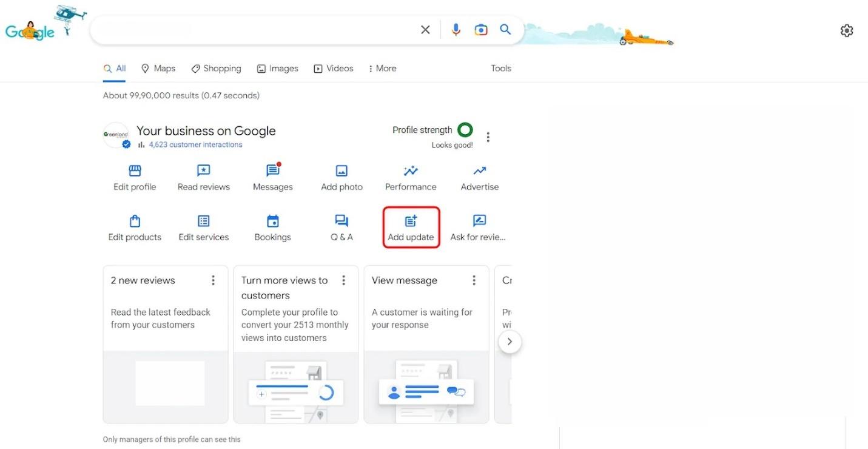
Task: Open Google Lens camera search
Action: click(x=481, y=30)
